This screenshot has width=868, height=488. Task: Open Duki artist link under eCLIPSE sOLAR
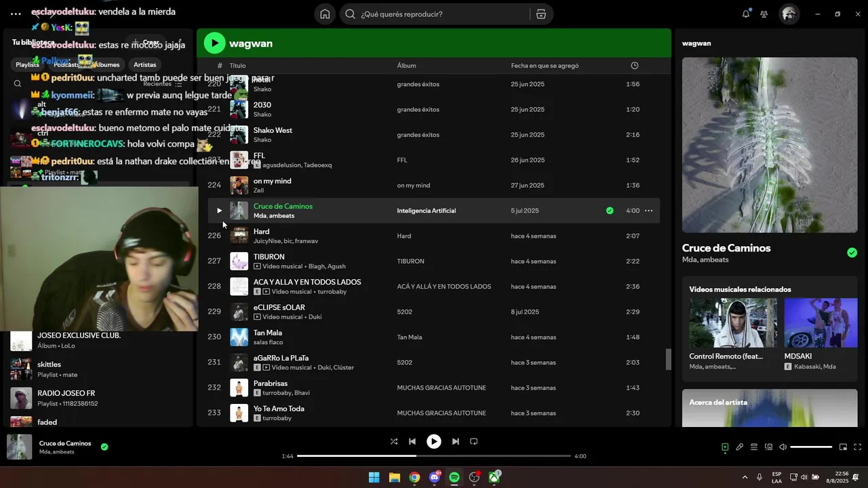315,317
